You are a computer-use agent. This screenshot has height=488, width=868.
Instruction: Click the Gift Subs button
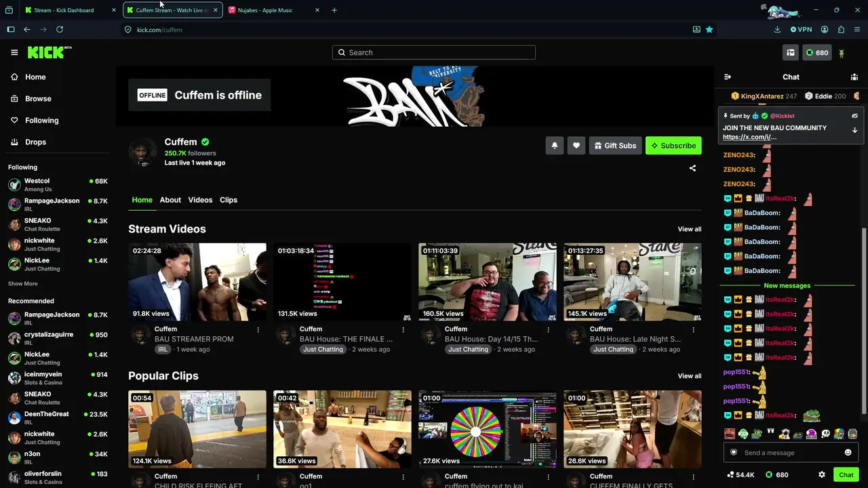[616, 145]
